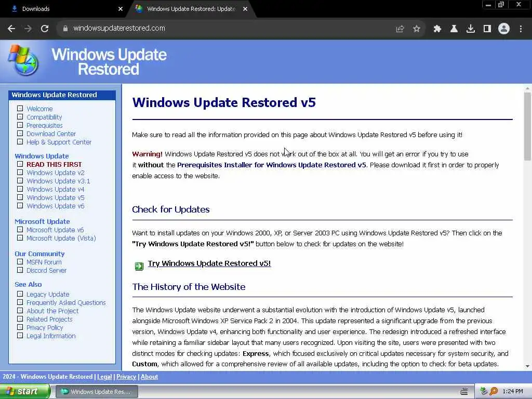532x399 pixels.
Task: Share this page using the share icon
Action: click(400, 29)
